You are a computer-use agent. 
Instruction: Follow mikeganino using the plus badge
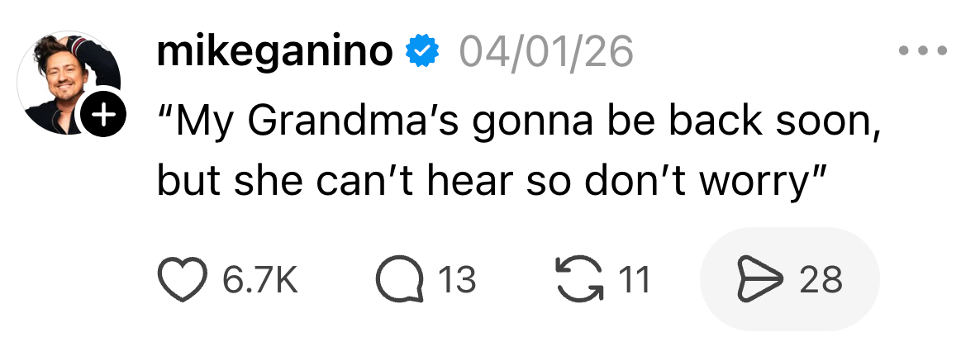[102, 117]
